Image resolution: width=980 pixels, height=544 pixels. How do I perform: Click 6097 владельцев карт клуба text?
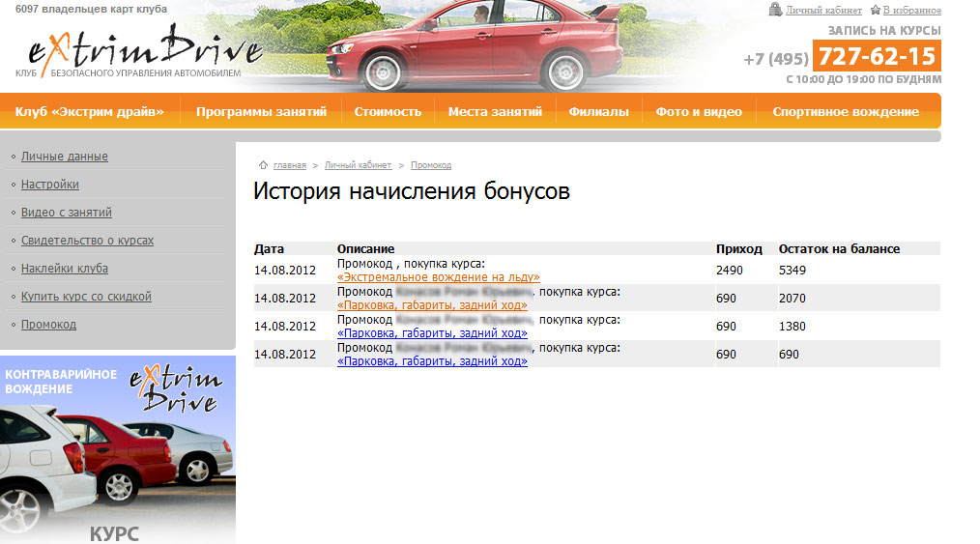click(x=91, y=9)
